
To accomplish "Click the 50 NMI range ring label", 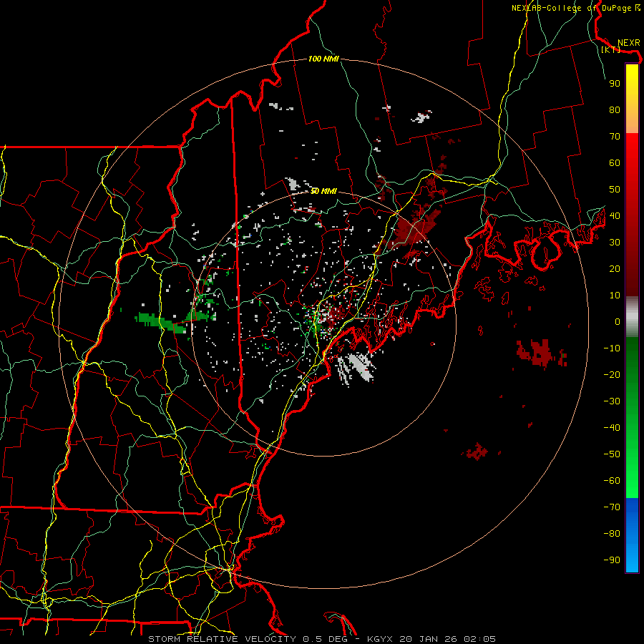I will [323, 191].
